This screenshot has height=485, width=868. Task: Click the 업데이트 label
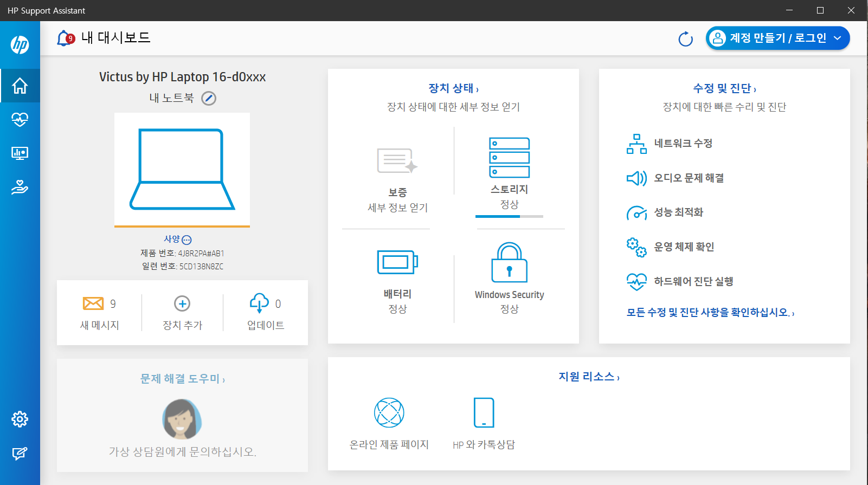pos(266,325)
